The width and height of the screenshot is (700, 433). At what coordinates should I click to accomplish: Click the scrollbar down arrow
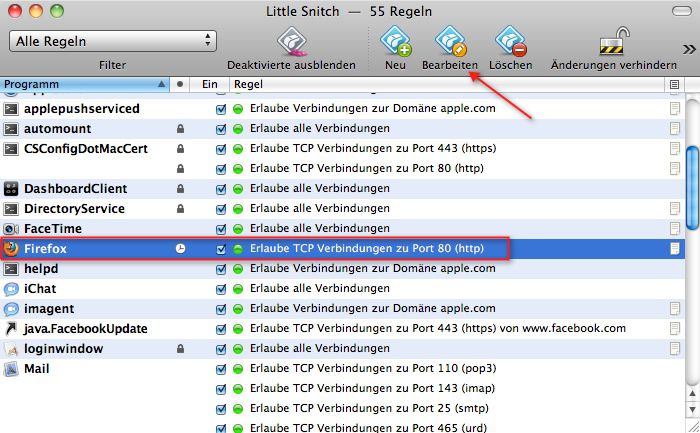tap(692, 409)
